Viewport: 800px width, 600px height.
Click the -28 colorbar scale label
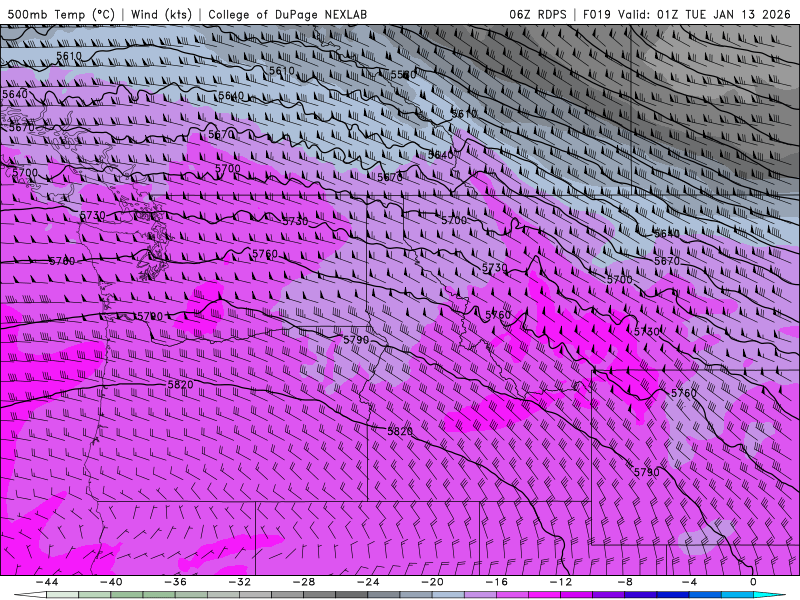[304, 582]
